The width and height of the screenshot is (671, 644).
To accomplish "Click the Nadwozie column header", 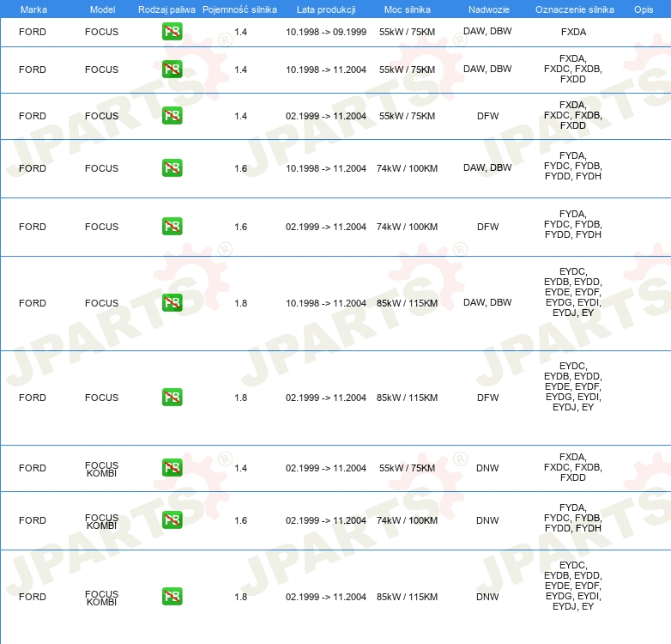I will [x=489, y=9].
